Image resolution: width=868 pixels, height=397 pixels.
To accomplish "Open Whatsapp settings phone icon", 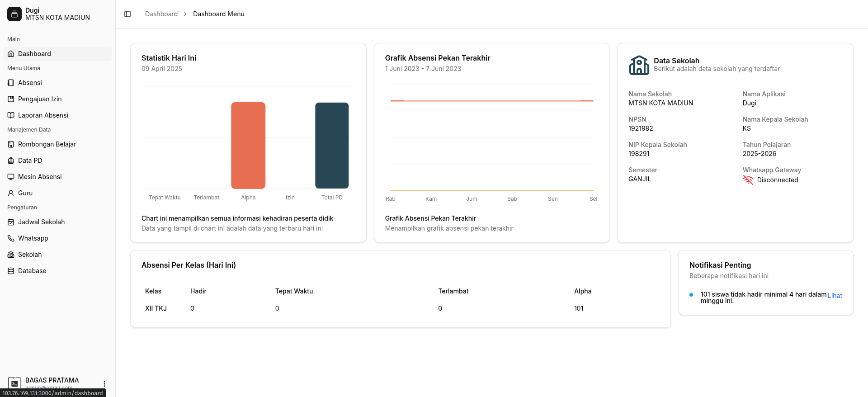I will 11,238.
